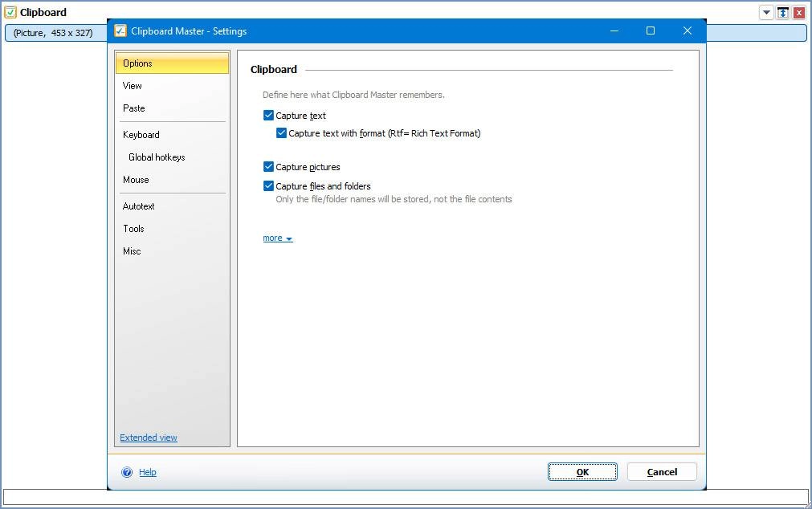Click the Cancel button
Screen dimensions: 812x509
click(x=662, y=472)
